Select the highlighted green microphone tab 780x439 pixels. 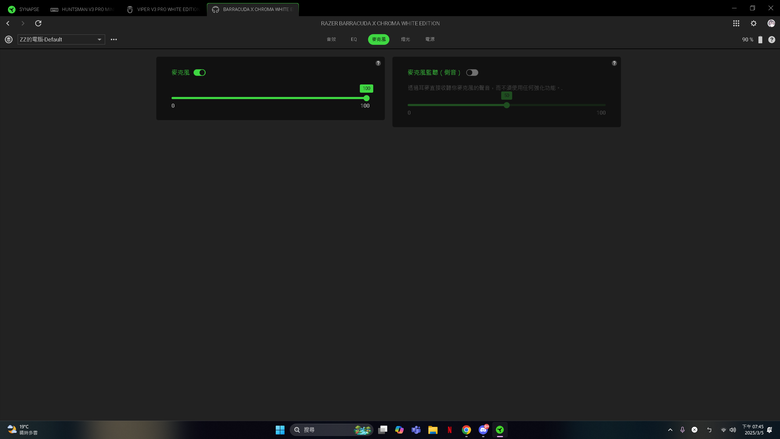[x=379, y=39]
